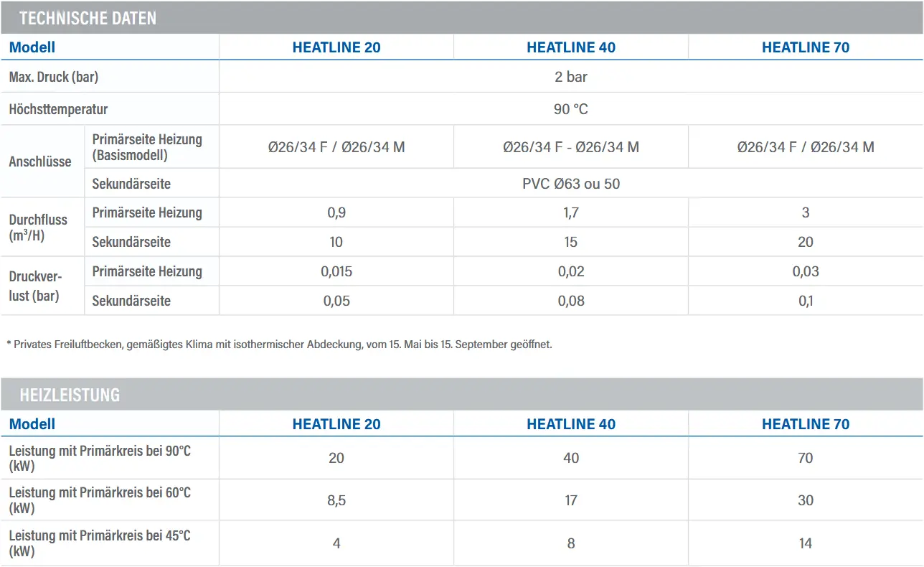Screen dimensions: 924x567
Task: Click 'Sekundärseite' label under Anschlüsse
Action: 131,184
